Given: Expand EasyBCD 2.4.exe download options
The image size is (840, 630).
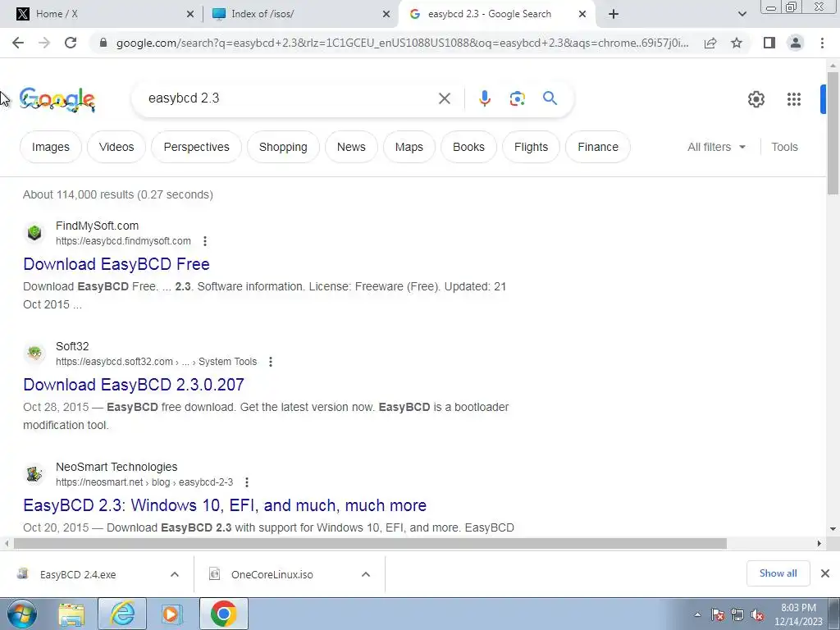Looking at the screenshot, I should (x=175, y=574).
